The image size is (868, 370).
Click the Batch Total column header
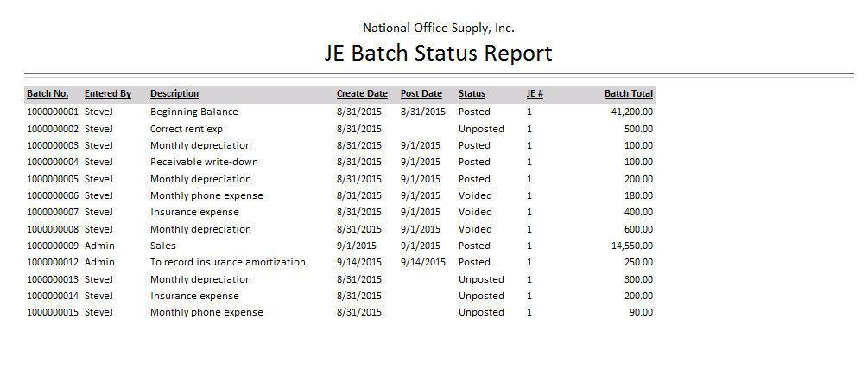(629, 93)
